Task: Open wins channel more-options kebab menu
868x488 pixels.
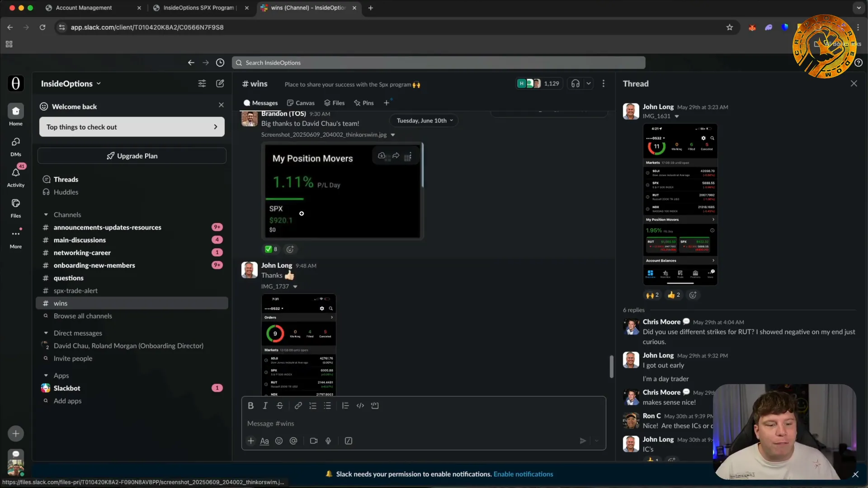Action: (x=604, y=84)
